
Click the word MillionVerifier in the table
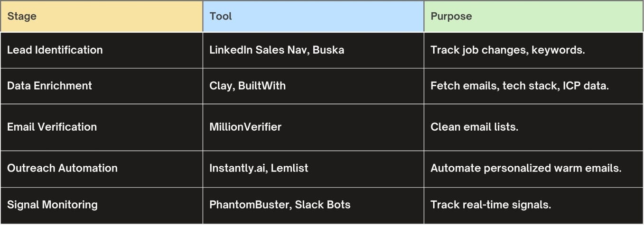(245, 127)
